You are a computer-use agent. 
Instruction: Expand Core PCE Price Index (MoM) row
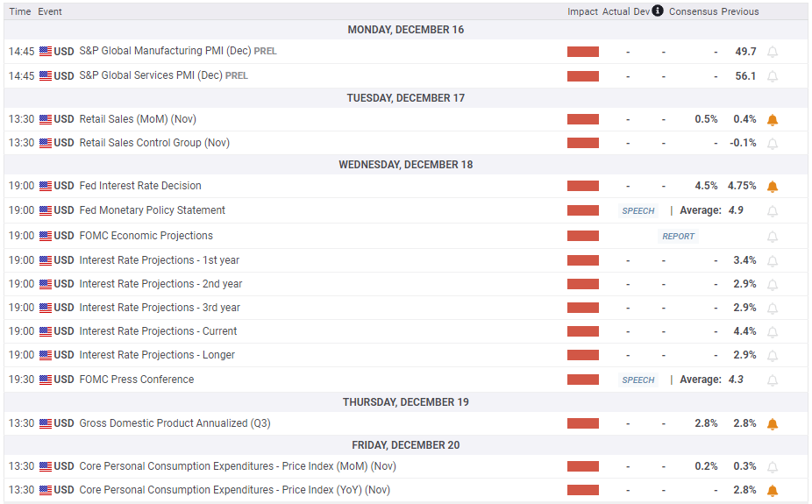point(238,466)
